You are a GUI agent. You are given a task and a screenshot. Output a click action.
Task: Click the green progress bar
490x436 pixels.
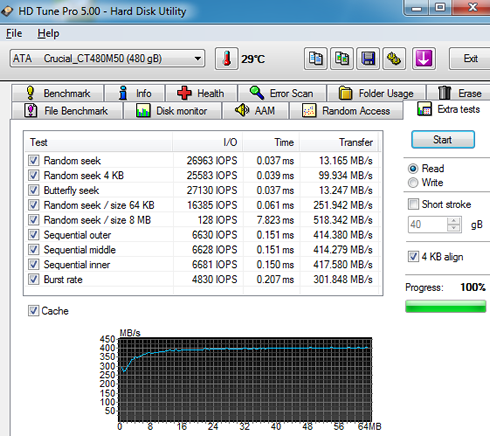click(x=445, y=306)
